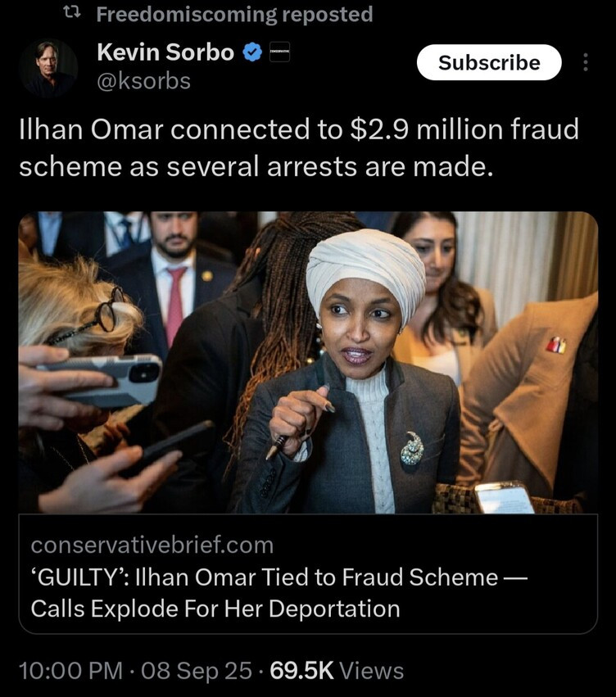This screenshot has width=616, height=697.
Task: Click the conservativebrief.com domain text
Action: [x=152, y=545]
